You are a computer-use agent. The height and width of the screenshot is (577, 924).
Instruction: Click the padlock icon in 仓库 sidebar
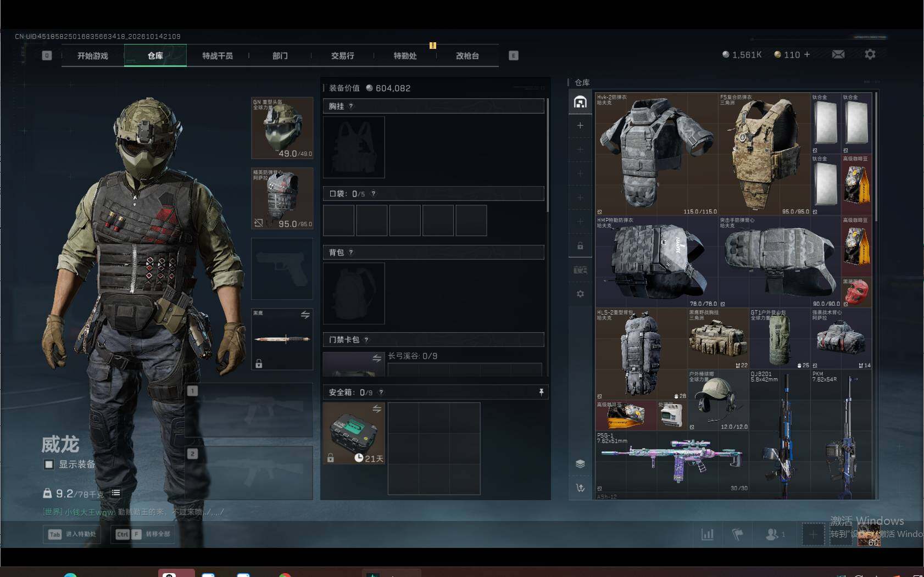[580, 245]
